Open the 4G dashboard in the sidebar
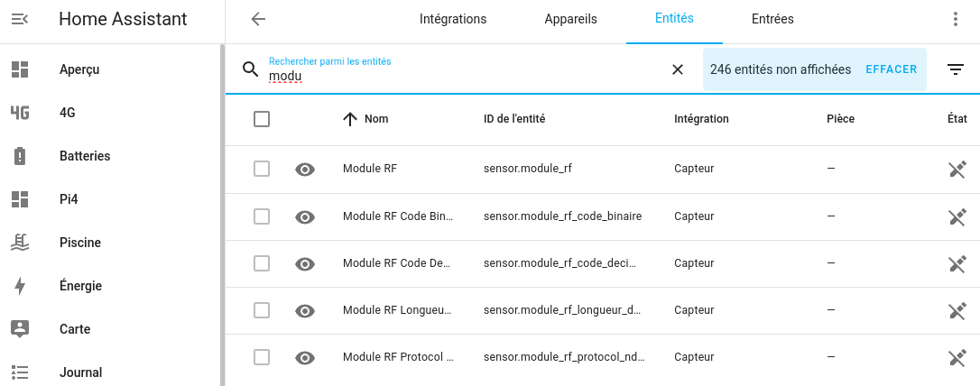The image size is (980, 386). (111, 113)
